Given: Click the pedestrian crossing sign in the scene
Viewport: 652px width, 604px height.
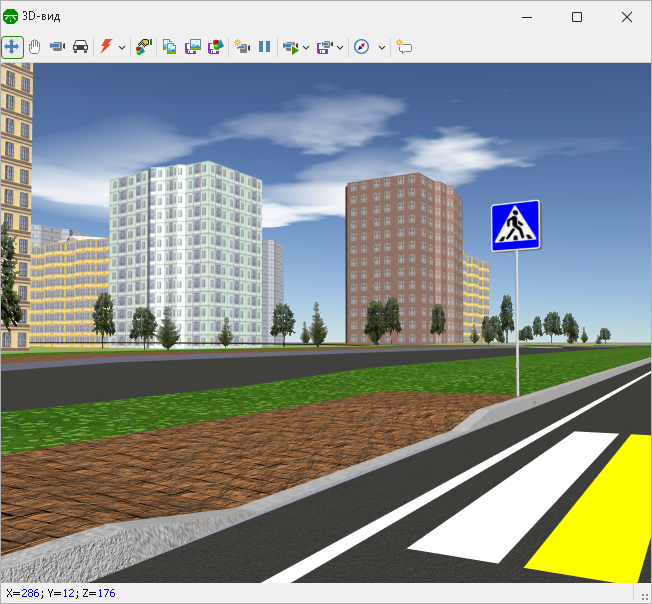Looking at the screenshot, I should [x=516, y=226].
